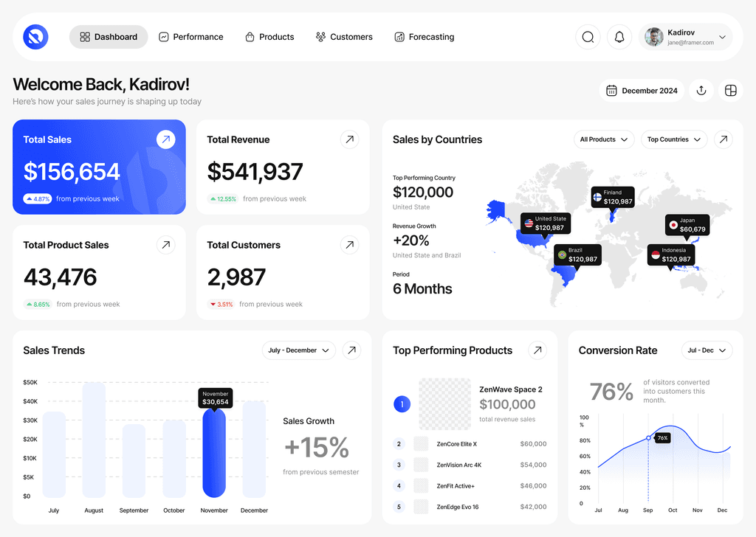Click the export upload icon near the date

[x=701, y=90]
